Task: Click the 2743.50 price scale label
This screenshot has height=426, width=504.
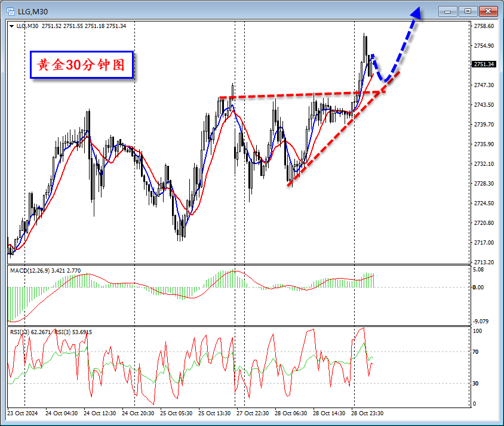Action: point(484,105)
